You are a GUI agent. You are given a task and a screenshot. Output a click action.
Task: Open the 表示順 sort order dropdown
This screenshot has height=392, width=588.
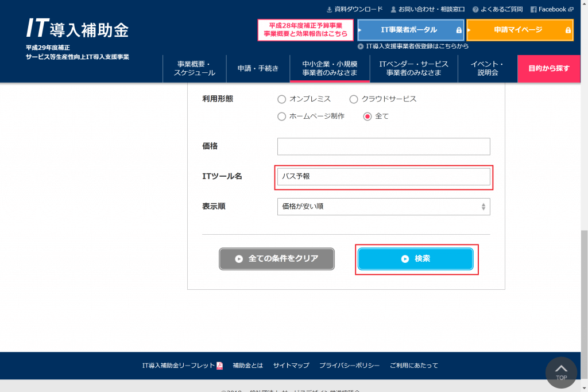click(x=384, y=206)
